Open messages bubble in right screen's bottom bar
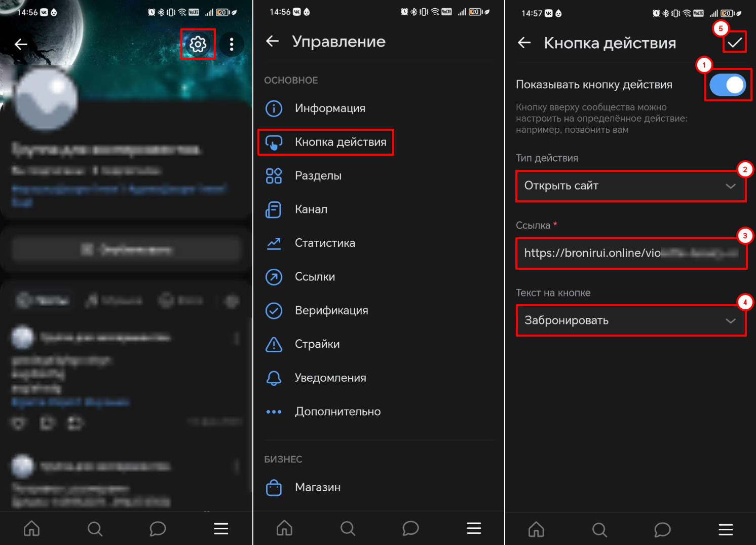756x545 pixels. click(x=662, y=529)
